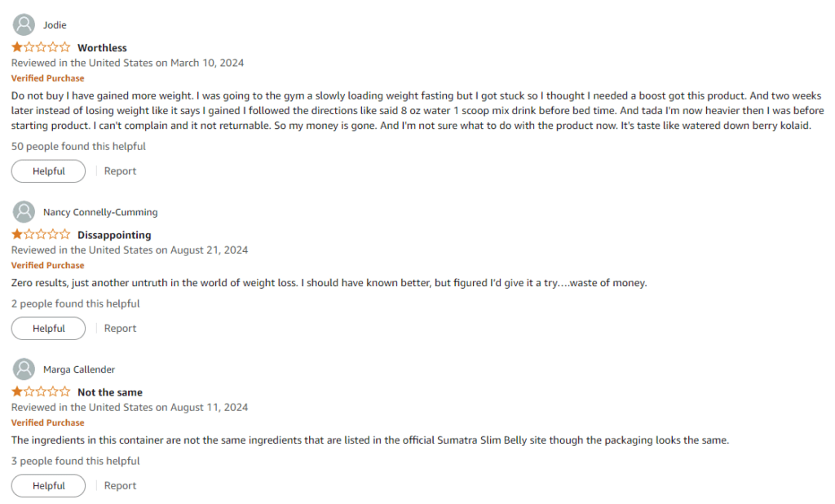The image size is (835, 504).
Task: Click Nancy Connelly-Cumming's avatar icon
Action: tap(24, 212)
